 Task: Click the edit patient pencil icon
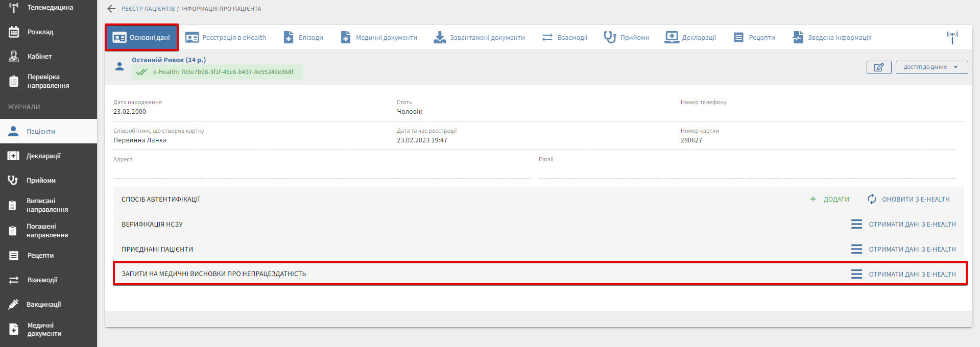coord(878,67)
